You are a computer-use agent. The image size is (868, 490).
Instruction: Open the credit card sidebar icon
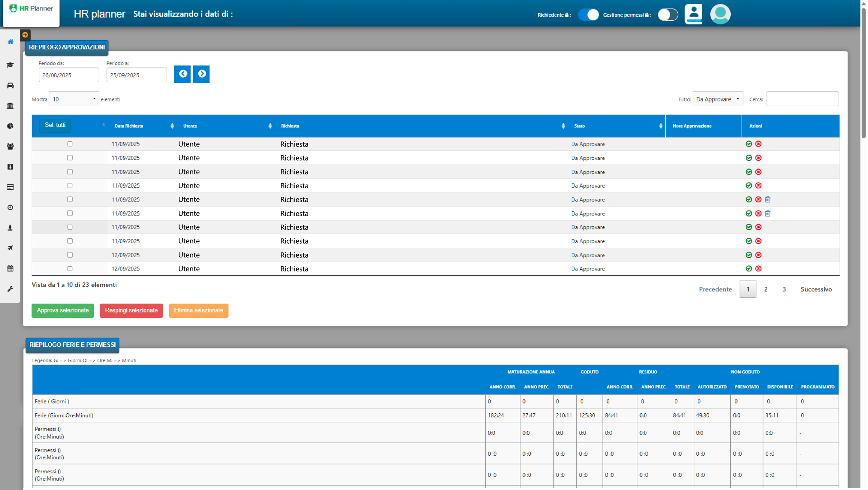10,187
